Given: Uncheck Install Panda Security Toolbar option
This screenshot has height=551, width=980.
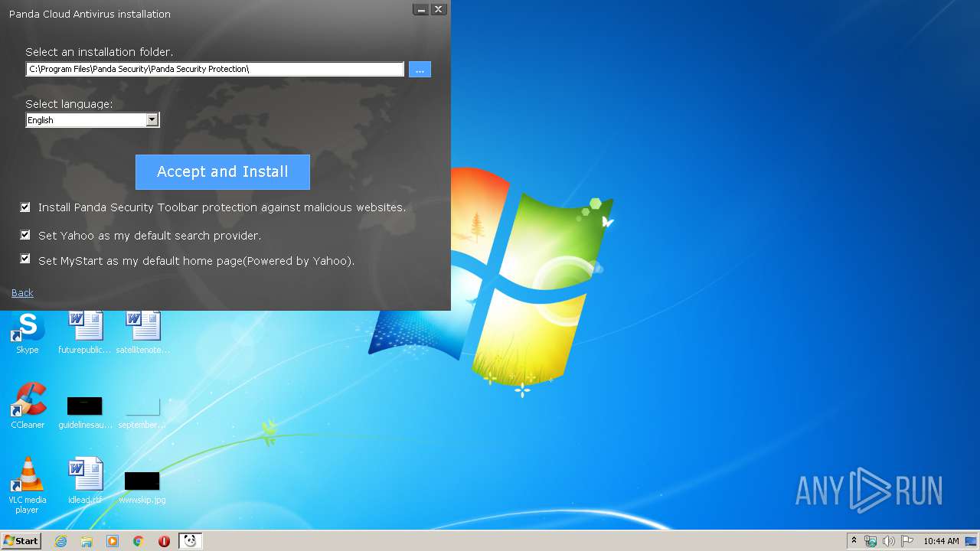Looking at the screenshot, I should (x=25, y=207).
